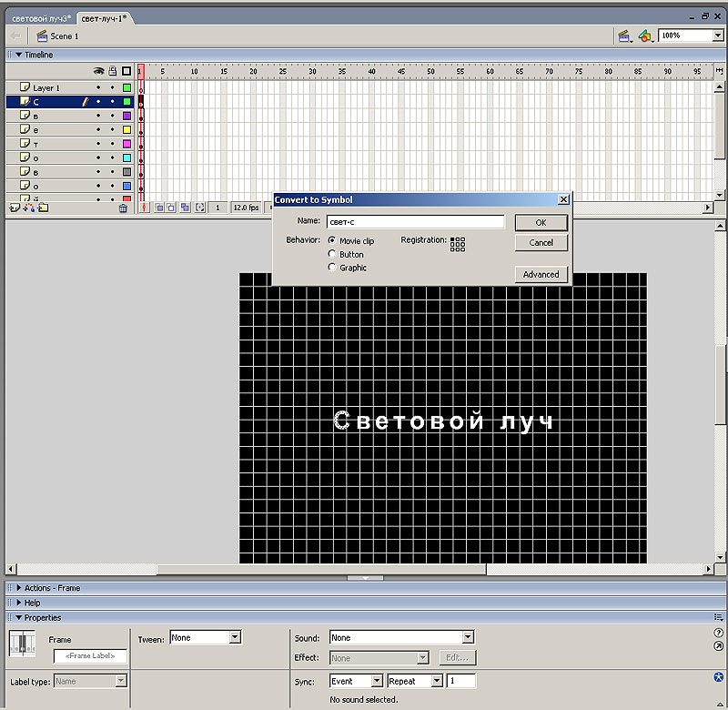This screenshot has width=728, height=710.
Task: Choose the Graphic behavior option
Action: point(332,268)
